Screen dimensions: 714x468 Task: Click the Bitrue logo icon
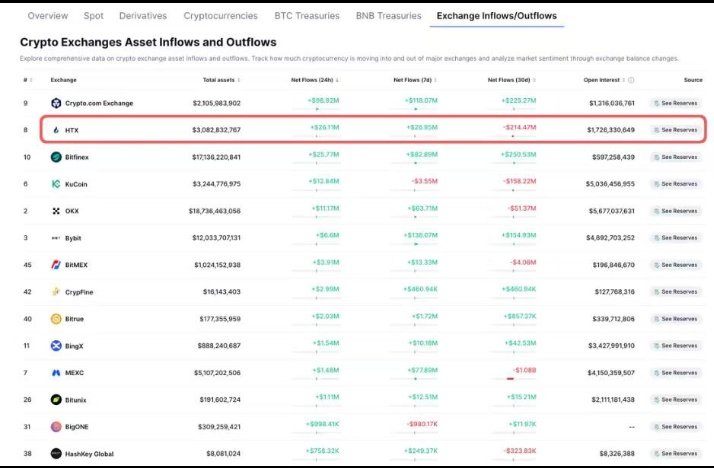click(56, 319)
